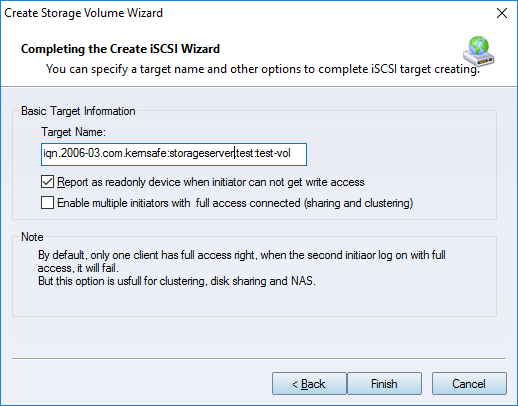
Task: Click the note line 'But this option is usfull'
Action: (x=177, y=281)
